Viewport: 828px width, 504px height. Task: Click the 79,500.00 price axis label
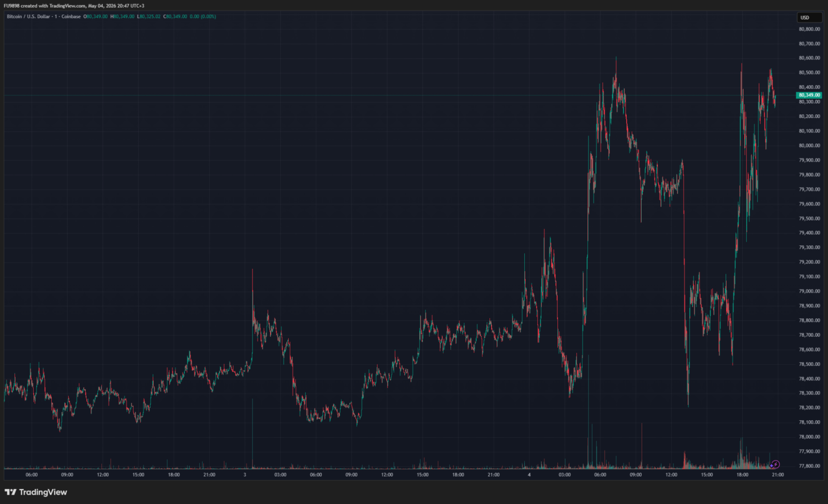pos(809,218)
